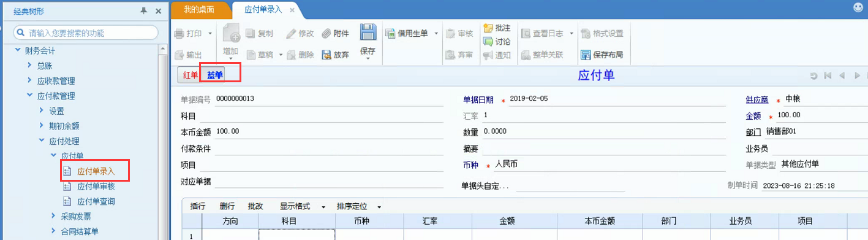Expand the 应收款管理 tree node
This screenshot has width=868, height=240.
(x=29, y=80)
